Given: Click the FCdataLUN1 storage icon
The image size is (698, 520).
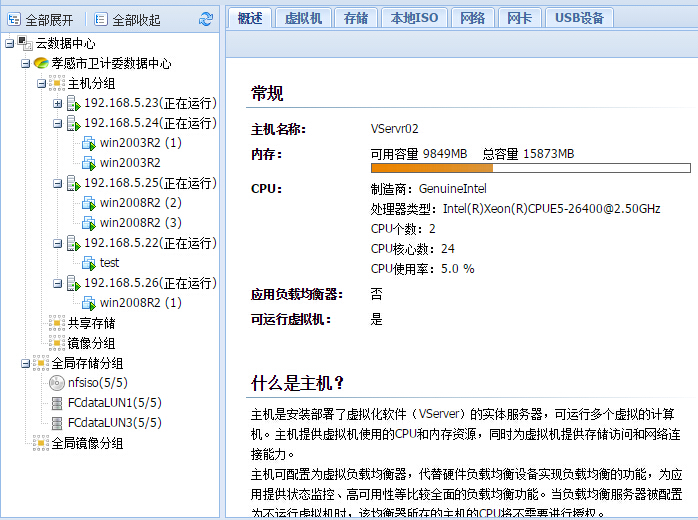Looking at the screenshot, I should coord(57,403).
